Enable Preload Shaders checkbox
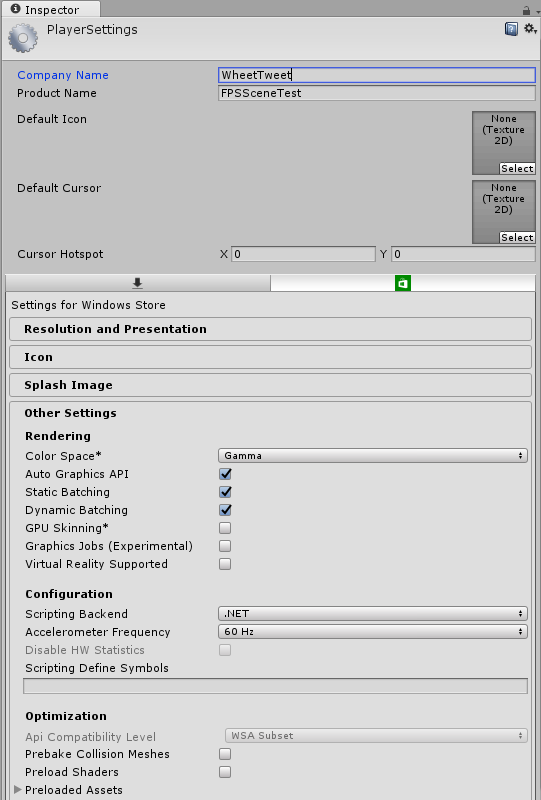 click(225, 772)
